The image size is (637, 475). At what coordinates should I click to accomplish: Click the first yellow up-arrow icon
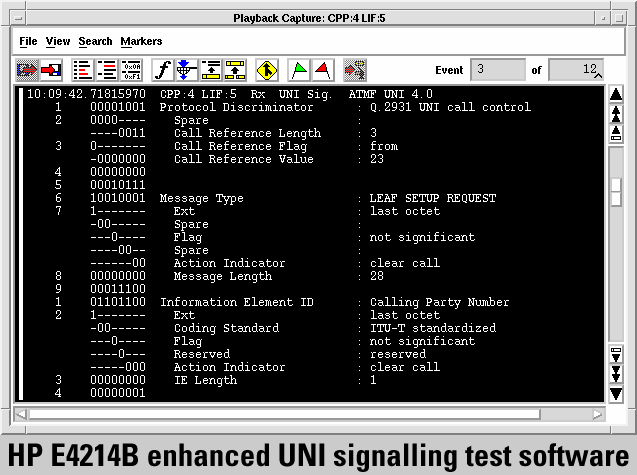(x=210, y=70)
